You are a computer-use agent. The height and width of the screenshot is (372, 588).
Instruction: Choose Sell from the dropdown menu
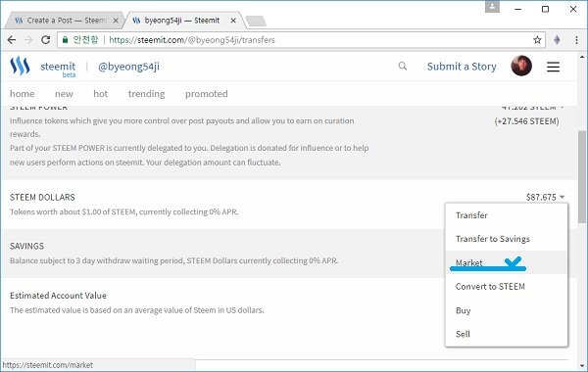pos(507,334)
